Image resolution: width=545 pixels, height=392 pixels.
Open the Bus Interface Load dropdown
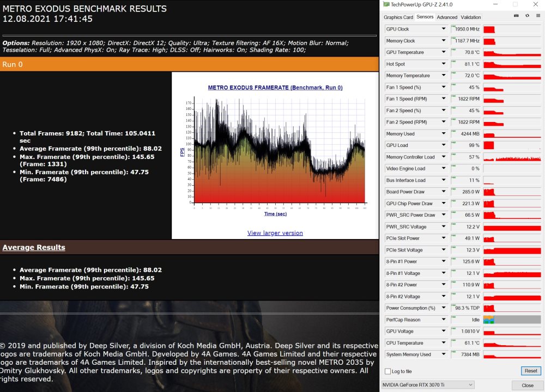[444, 180]
